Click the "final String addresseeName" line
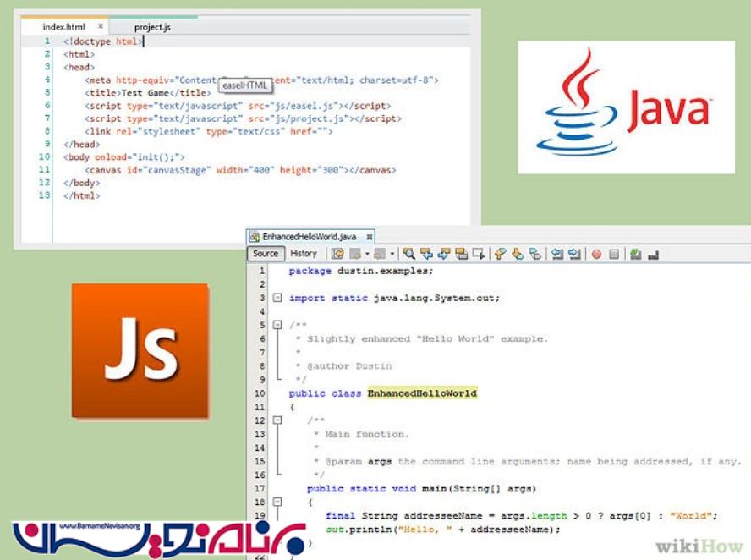This screenshot has width=751, height=560. [x=522, y=516]
